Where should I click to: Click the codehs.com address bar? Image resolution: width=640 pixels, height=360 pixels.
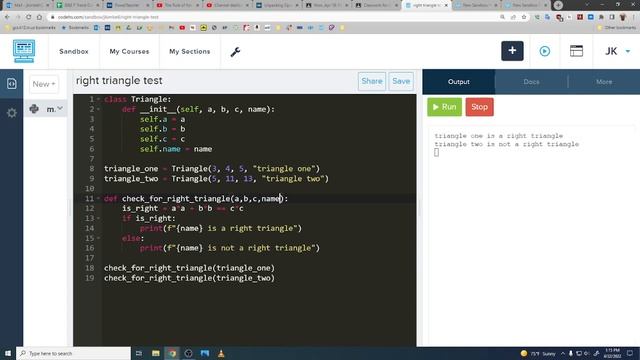[273, 17]
